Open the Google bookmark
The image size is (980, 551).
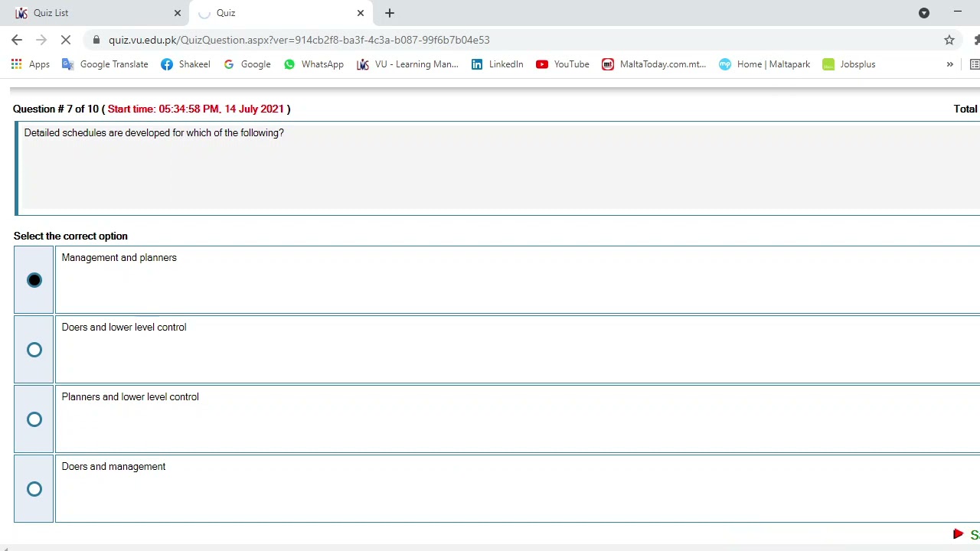pyautogui.click(x=247, y=64)
